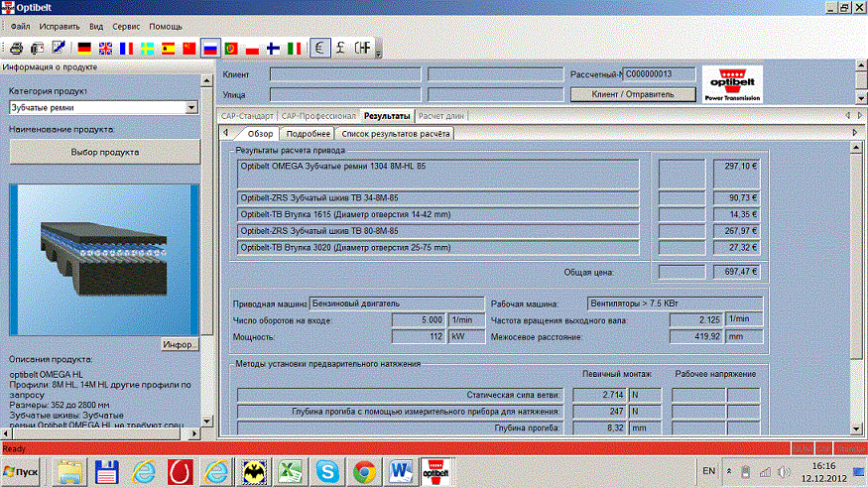
Task: Click the belt product image
Action: [104, 260]
